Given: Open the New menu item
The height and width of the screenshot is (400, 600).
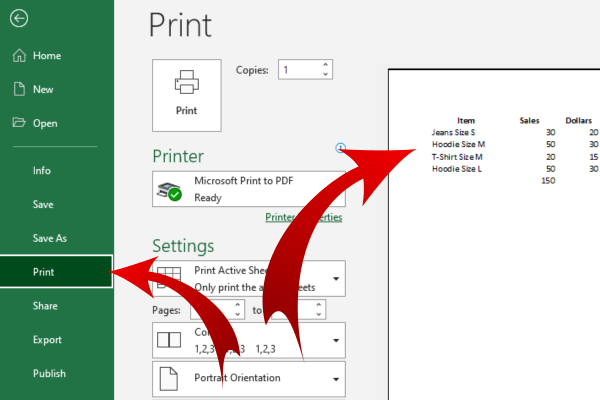Looking at the screenshot, I should click(43, 89).
